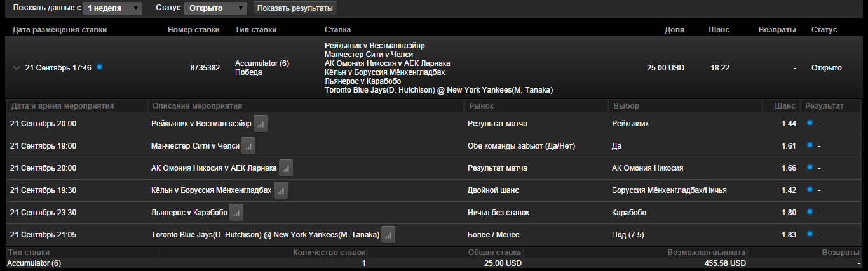
Task: Click 'Accumulator (6)' bet type in bet row
Action: pyautogui.click(x=262, y=63)
